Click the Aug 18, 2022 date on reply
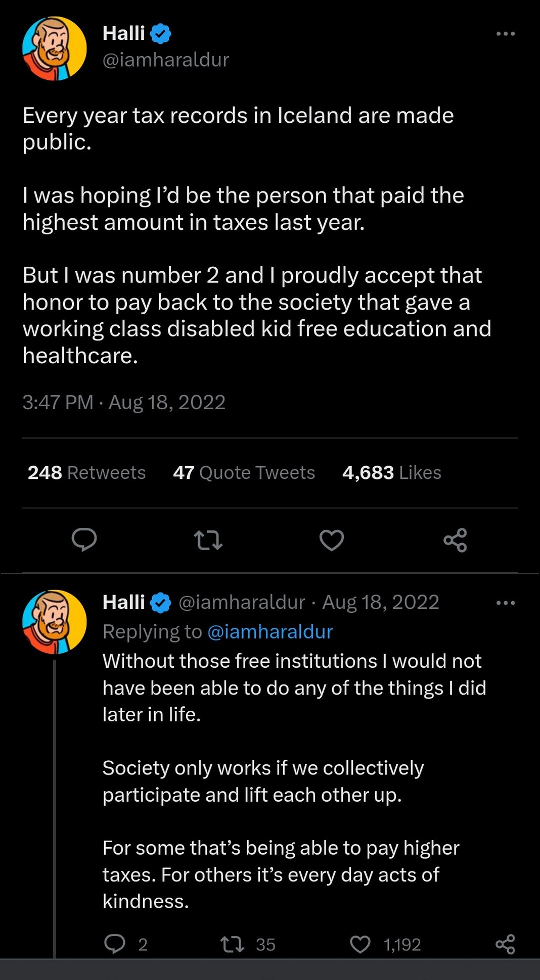Viewport: 540px width, 980px height. click(380, 602)
